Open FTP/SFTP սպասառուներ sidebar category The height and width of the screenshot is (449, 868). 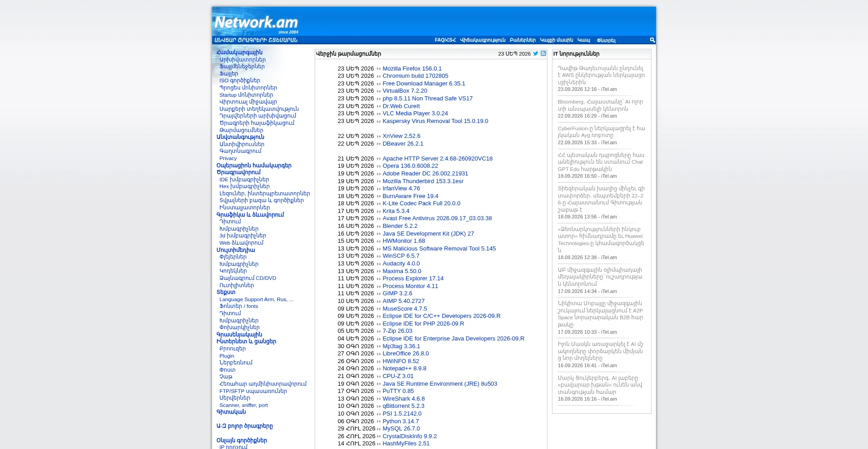253,391
